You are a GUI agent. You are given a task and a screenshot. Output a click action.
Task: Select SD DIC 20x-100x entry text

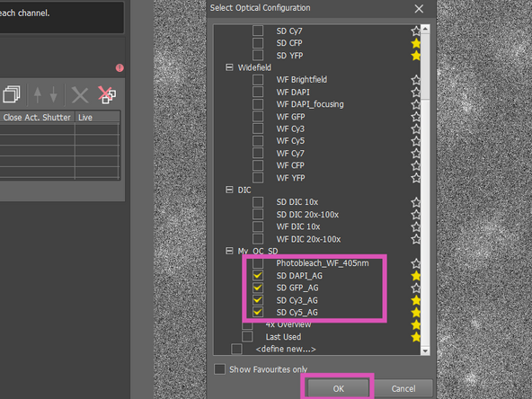point(307,215)
